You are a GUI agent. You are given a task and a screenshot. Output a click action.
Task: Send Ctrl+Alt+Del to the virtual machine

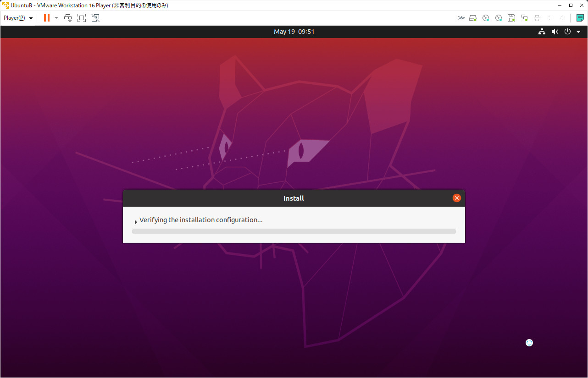[68, 18]
